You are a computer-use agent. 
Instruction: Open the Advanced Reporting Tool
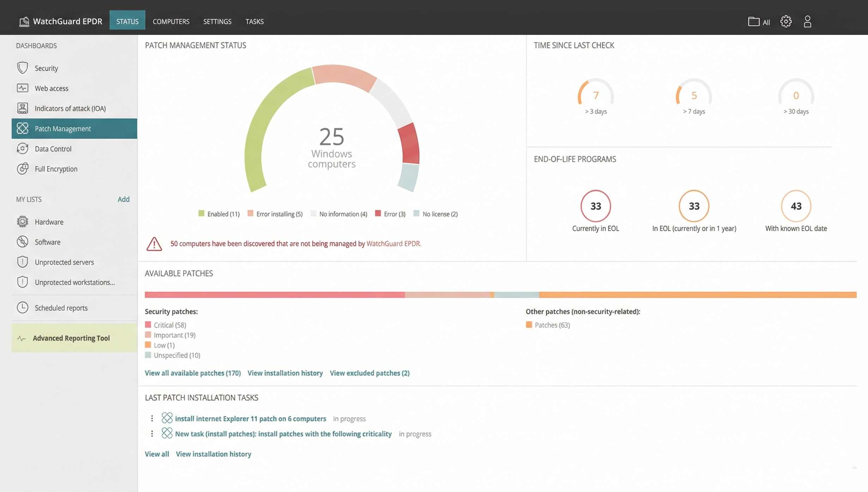coord(71,338)
